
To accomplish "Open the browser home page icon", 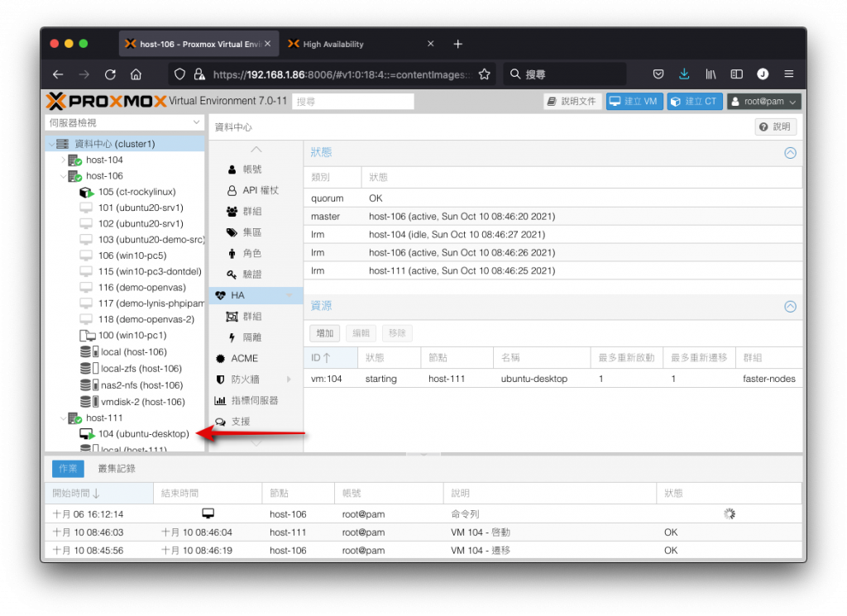I will 136,74.
